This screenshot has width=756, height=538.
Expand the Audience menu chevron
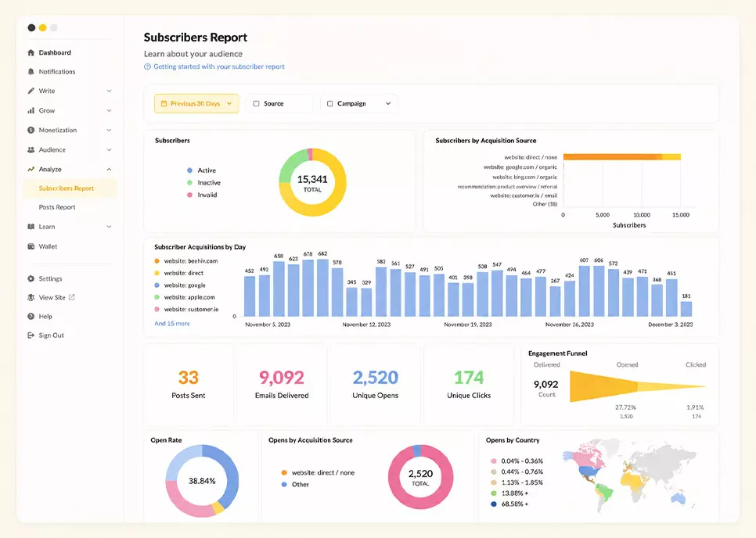click(x=109, y=150)
